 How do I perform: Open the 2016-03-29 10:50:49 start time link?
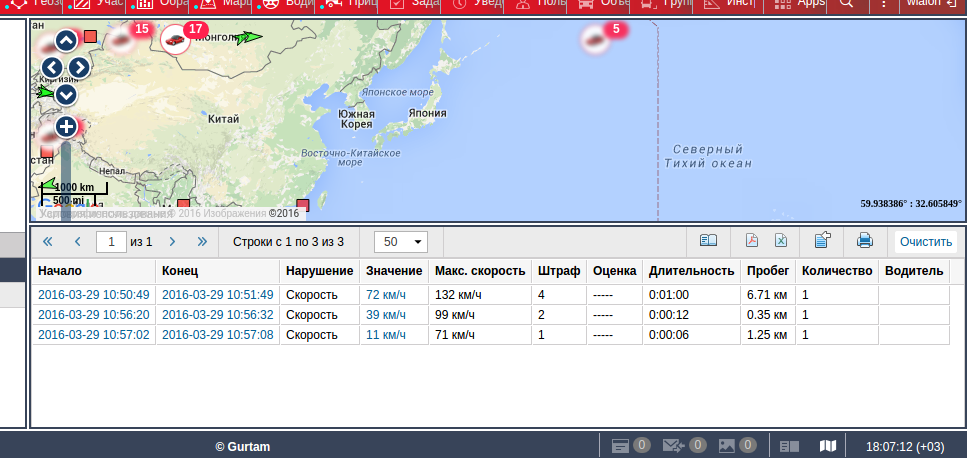tap(94, 295)
